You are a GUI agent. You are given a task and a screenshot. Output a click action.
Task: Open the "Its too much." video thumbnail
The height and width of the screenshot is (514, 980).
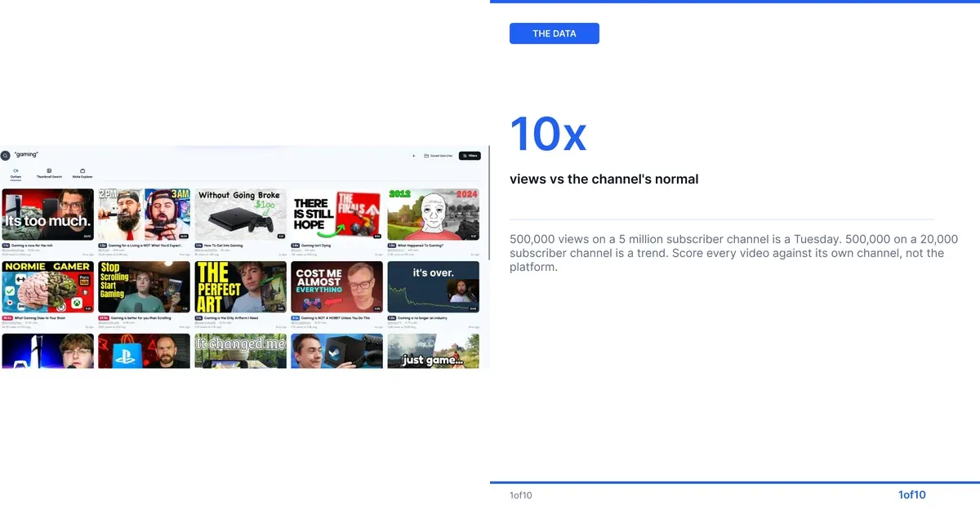[48, 215]
